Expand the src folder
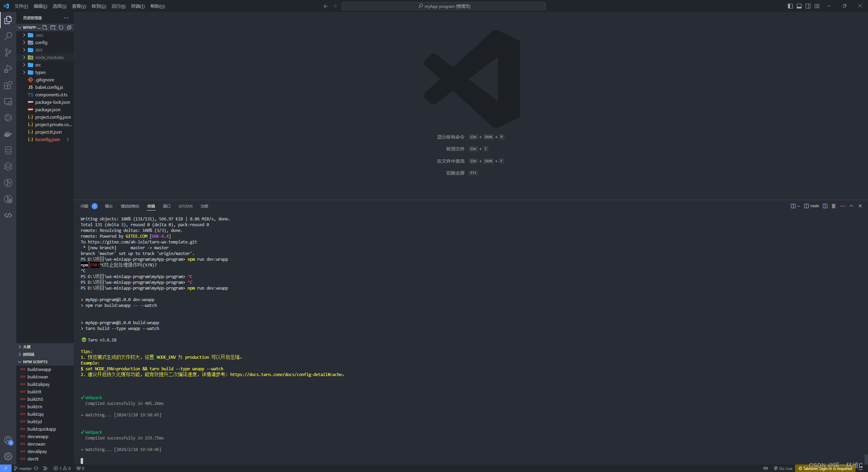Screen dimensions: 868x472 click(x=38, y=65)
